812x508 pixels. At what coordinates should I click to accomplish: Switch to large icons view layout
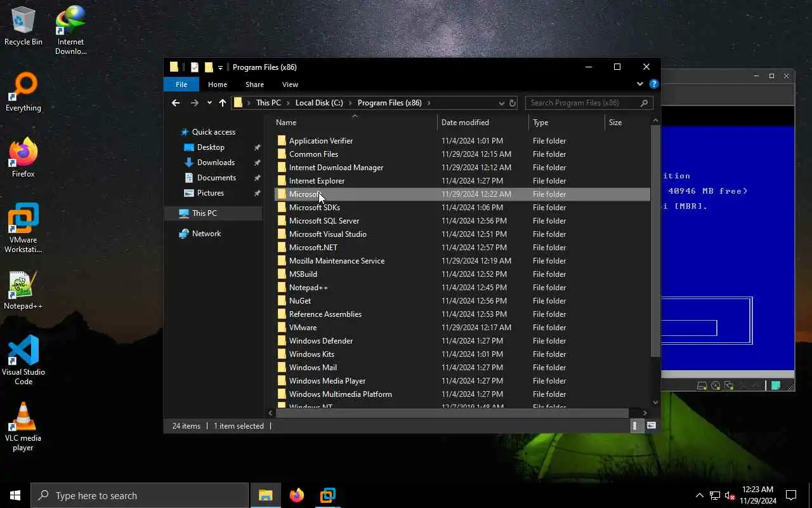click(x=652, y=426)
